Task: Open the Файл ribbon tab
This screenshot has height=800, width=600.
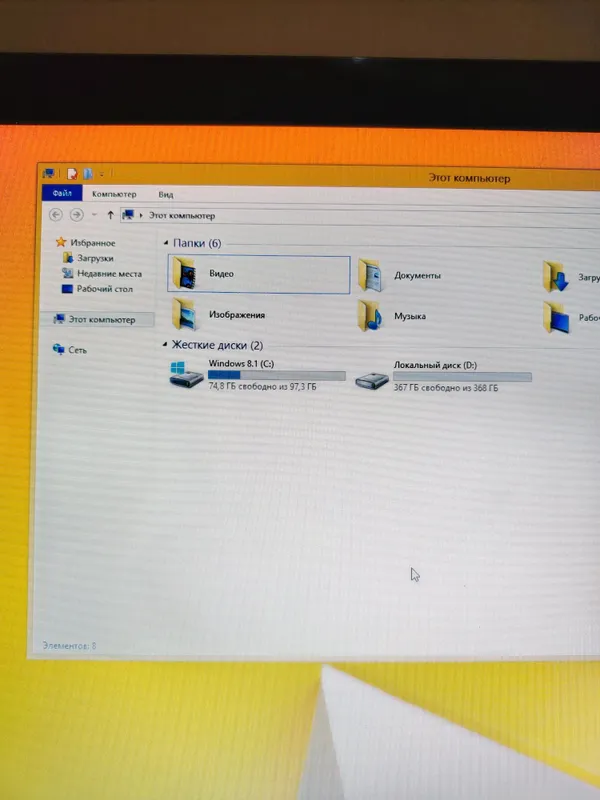Action: click(x=62, y=193)
